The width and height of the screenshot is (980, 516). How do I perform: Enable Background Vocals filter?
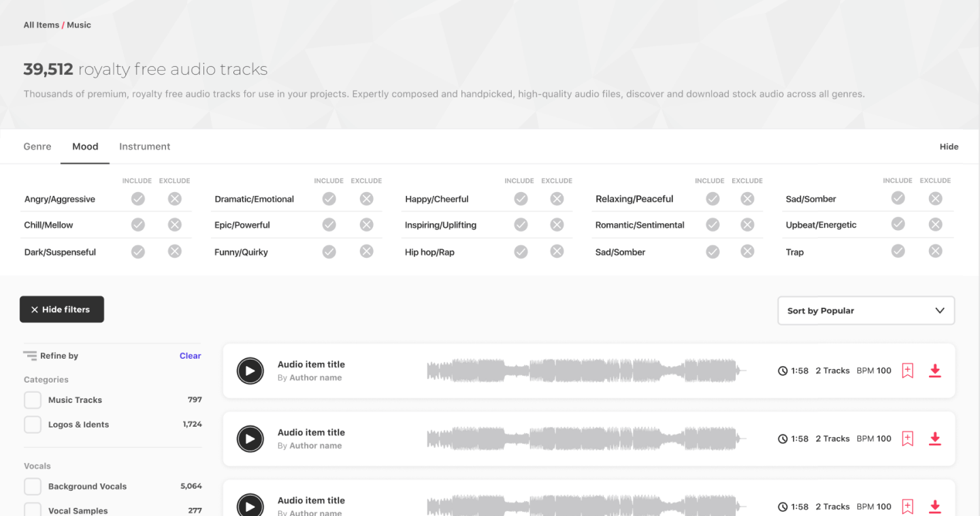click(x=33, y=487)
